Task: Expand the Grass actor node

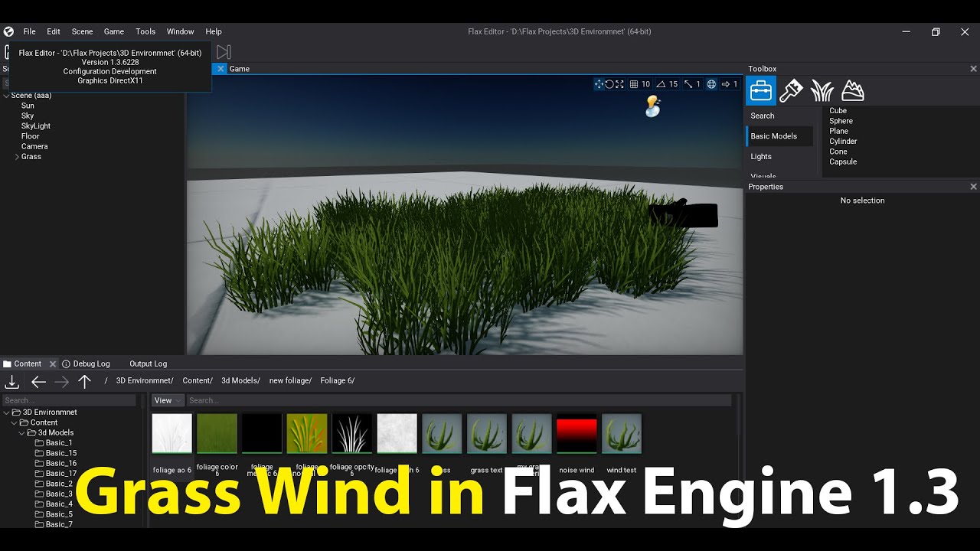Action: click(17, 157)
